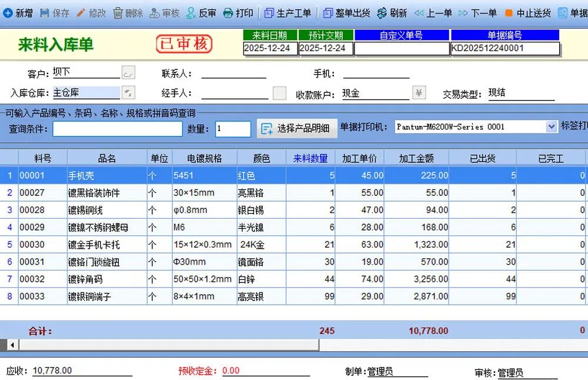Open 生产工单 from the toolbar
Image resolution: width=588 pixels, height=380 pixels.
288,13
